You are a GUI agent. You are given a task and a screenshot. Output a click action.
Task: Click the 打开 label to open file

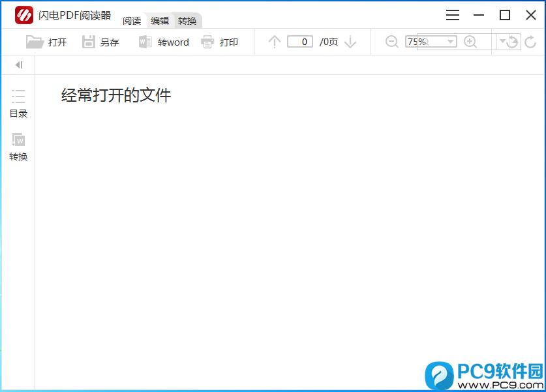click(57, 42)
